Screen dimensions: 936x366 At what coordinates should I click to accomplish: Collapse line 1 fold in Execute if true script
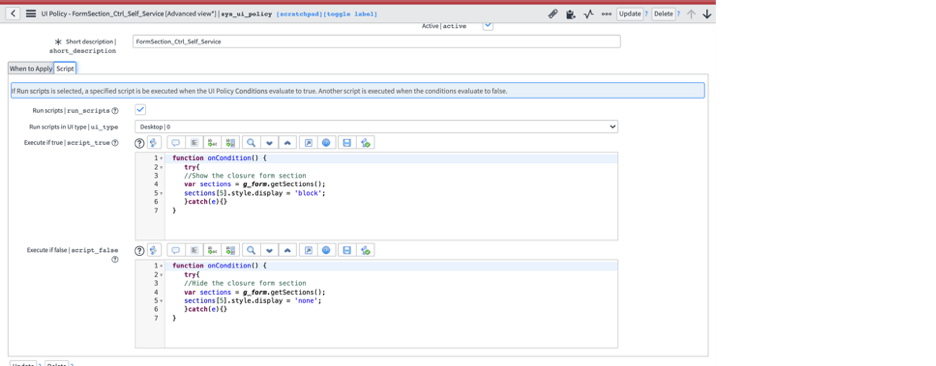point(162,158)
